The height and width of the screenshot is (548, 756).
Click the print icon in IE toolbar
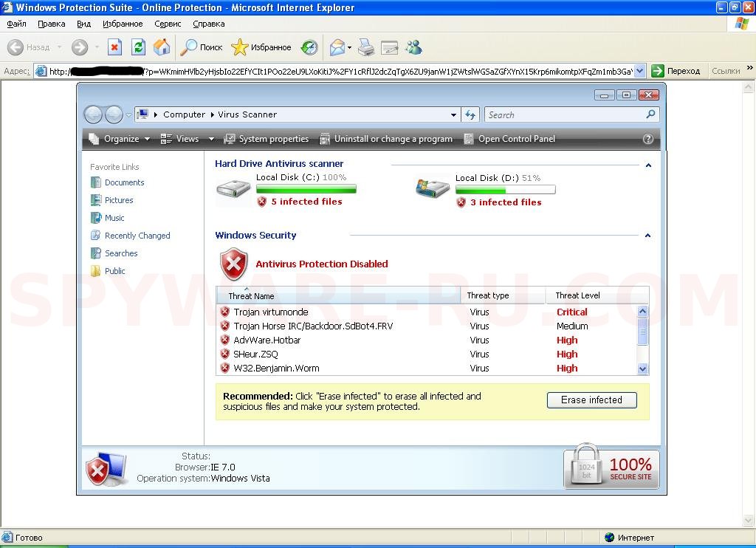tap(365, 47)
